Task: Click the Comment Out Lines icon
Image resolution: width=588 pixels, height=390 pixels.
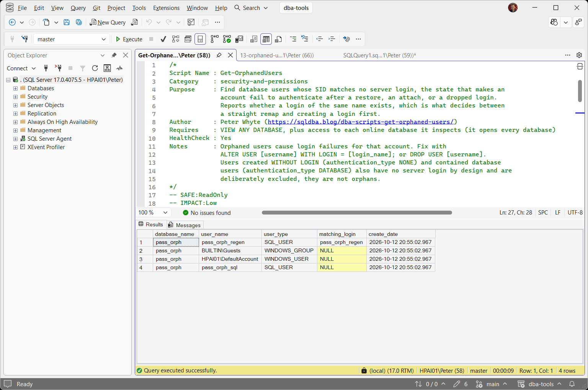Action: pyautogui.click(x=293, y=39)
